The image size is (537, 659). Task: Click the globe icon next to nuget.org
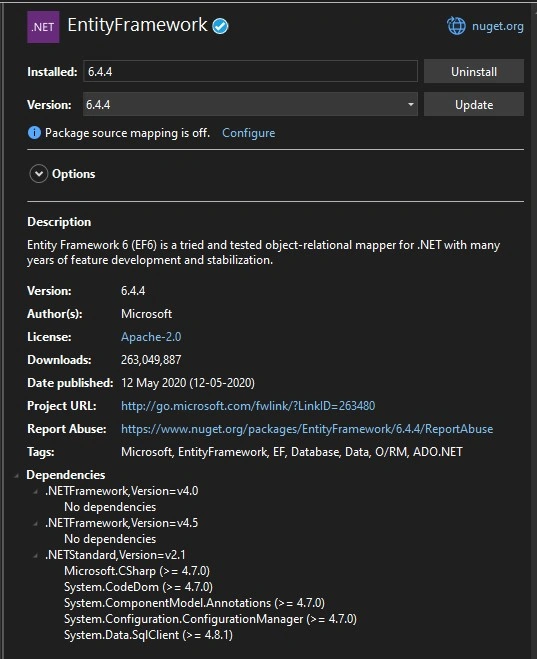tap(456, 26)
